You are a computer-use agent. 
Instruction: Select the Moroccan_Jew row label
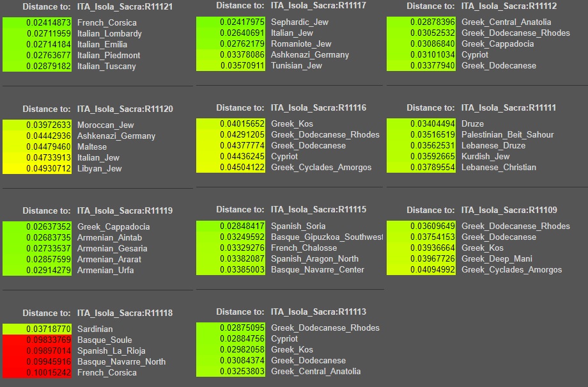pos(105,125)
